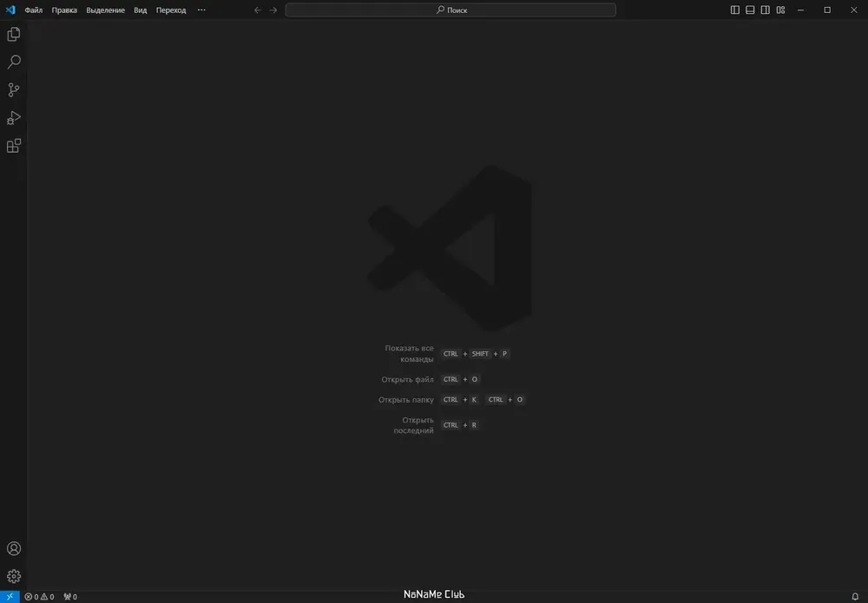Click the K key badge
Screen dimensions: 868x603
[x=474, y=399]
